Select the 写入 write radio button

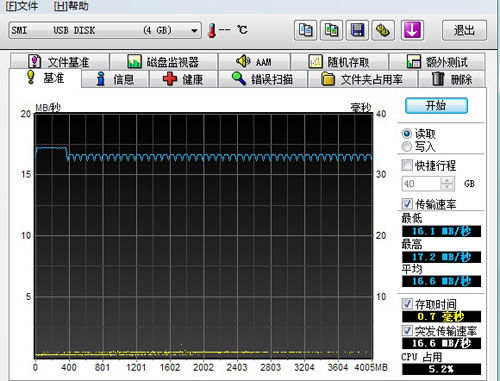(x=407, y=146)
